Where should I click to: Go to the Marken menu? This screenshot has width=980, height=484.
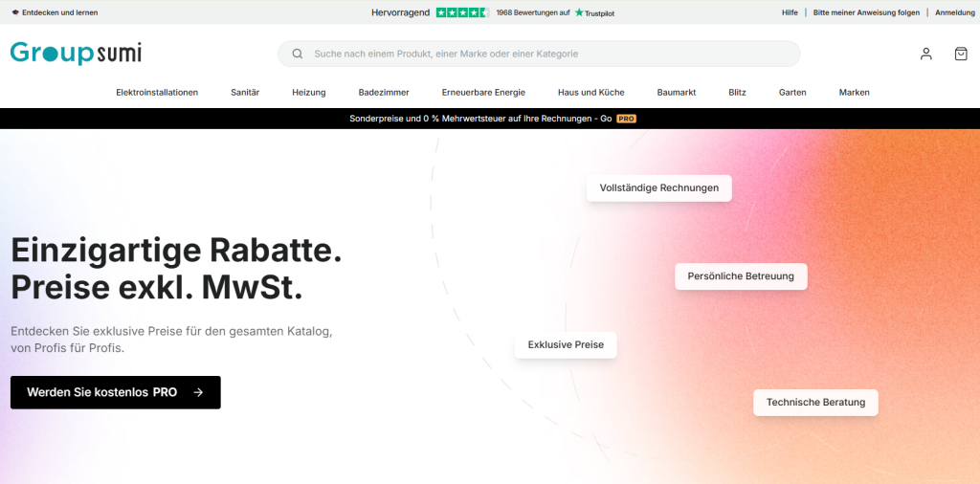[854, 92]
